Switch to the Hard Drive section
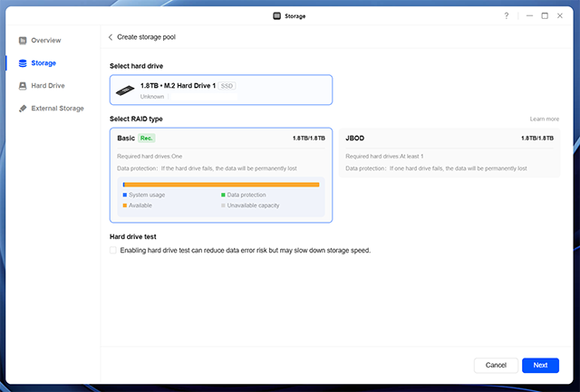The image size is (580, 392). 48,86
